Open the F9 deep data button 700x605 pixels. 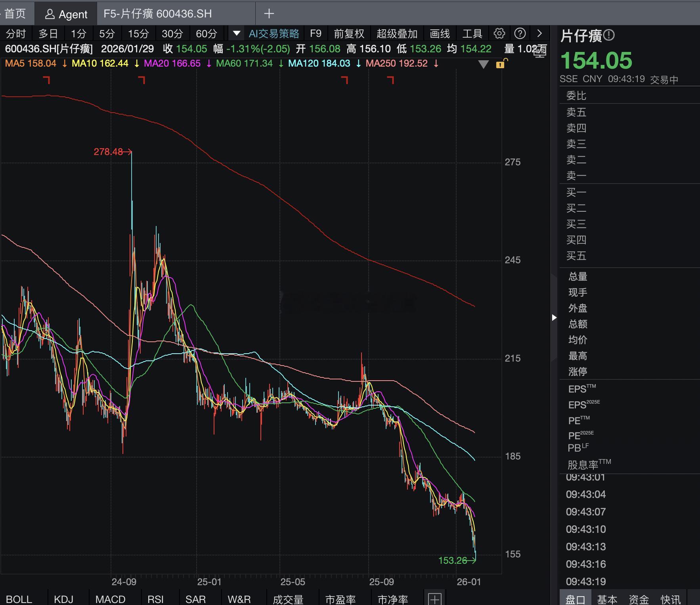[x=316, y=34]
